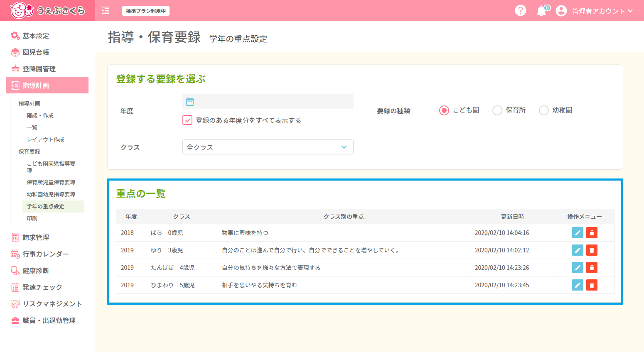Click the 指導計画 notebook icon
The width and height of the screenshot is (644, 352).
[x=15, y=86]
